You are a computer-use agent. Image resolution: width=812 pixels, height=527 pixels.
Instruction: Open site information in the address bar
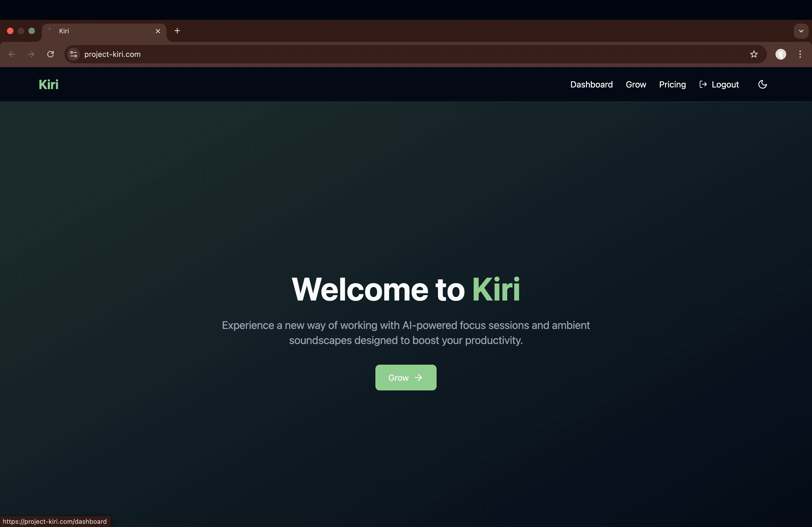tap(73, 54)
